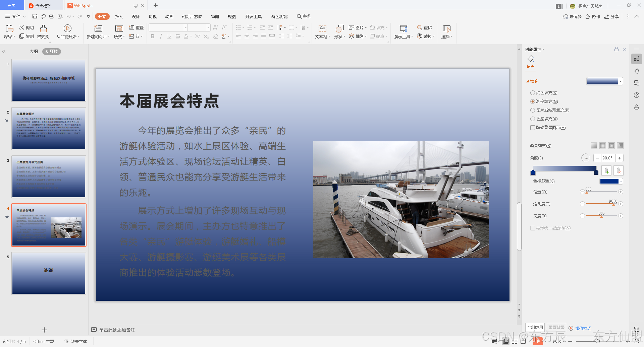Undo the last action
644x347 pixels.
(x=68, y=16)
